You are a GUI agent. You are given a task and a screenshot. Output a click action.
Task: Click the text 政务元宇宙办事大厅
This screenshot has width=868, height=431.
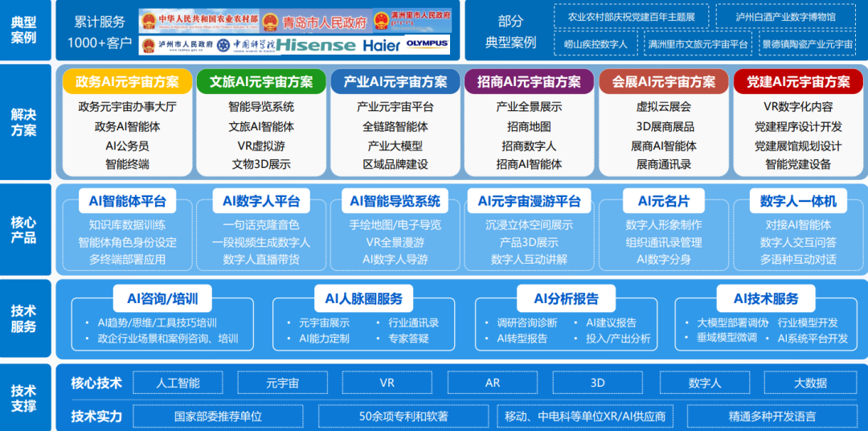coord(127,107)
